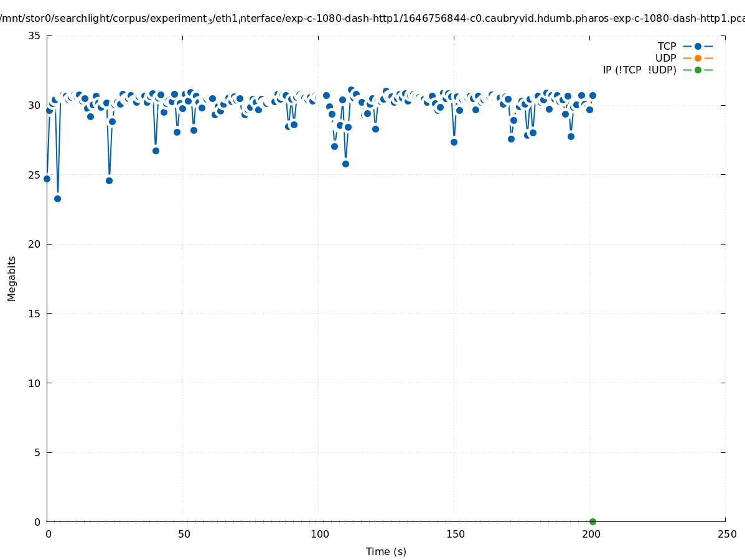
Task: Select the UDP legend label
Action: 665,58
